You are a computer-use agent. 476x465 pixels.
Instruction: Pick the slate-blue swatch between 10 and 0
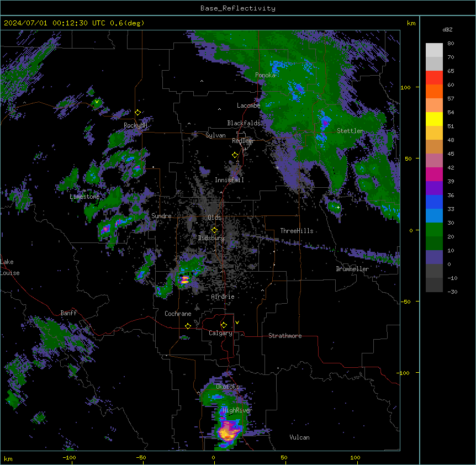(434, 257)
